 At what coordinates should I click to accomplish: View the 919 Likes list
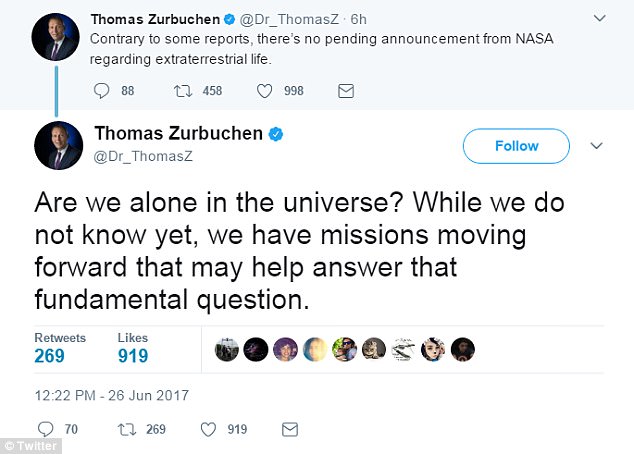click(x=133, y=348)
